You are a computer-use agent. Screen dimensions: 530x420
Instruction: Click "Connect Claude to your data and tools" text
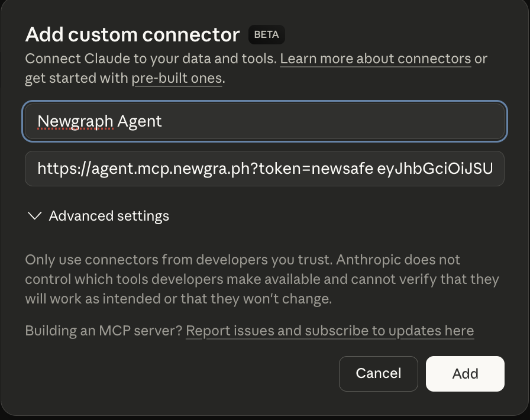click(150, 59)
